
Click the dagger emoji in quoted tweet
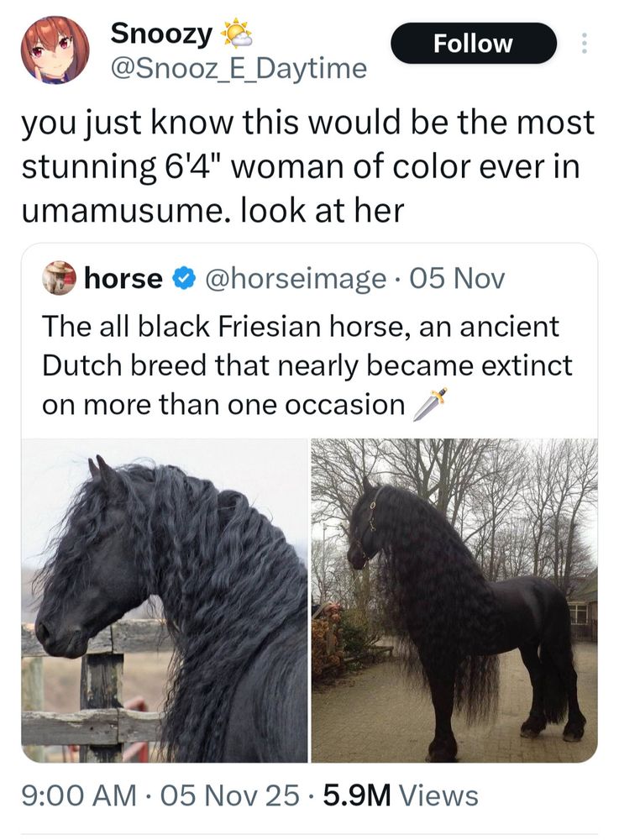[429, 405]
